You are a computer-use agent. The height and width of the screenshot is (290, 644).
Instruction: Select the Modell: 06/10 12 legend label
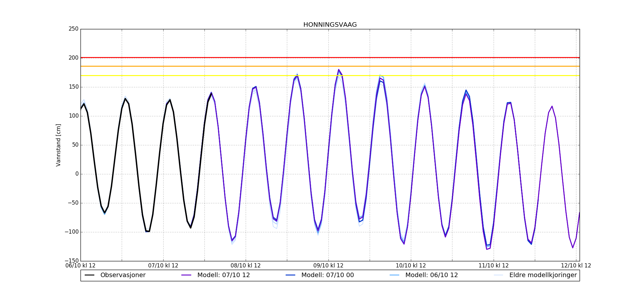(431, 275)
